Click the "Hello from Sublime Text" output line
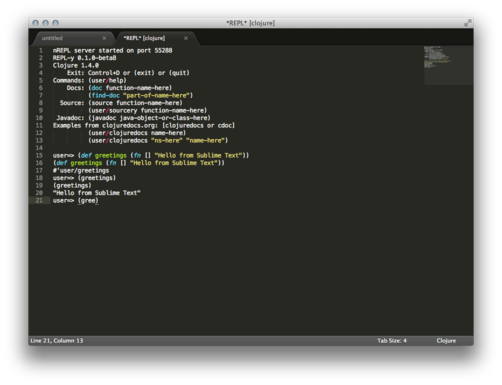The image size is (502, 385). [x=96, y=193]
